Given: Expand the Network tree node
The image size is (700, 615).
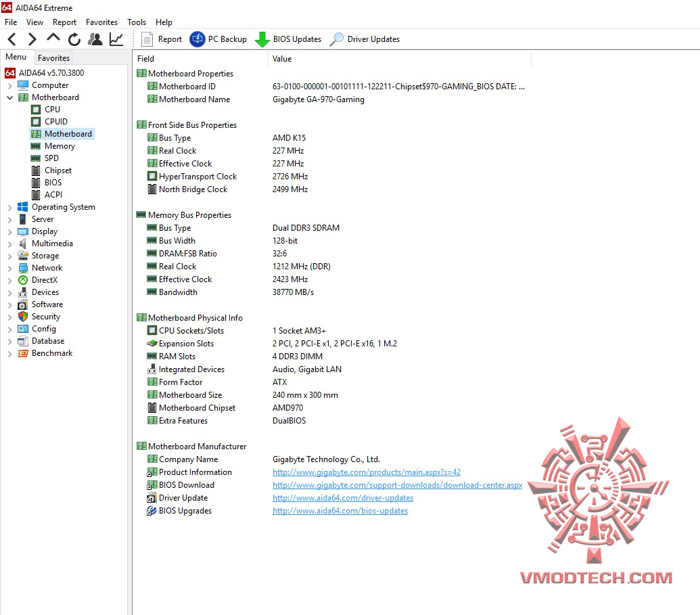Looking at the screenshot, I should [10, 268].
